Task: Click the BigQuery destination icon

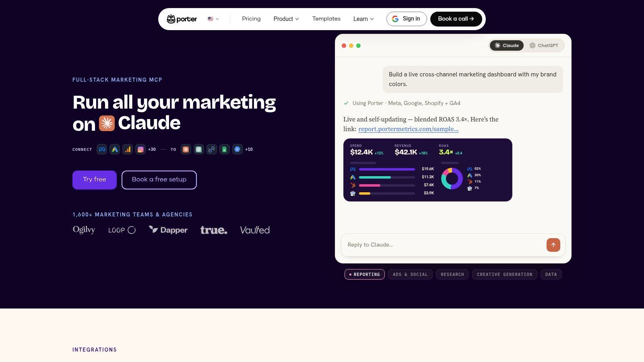Action: (x=237, y=149)
